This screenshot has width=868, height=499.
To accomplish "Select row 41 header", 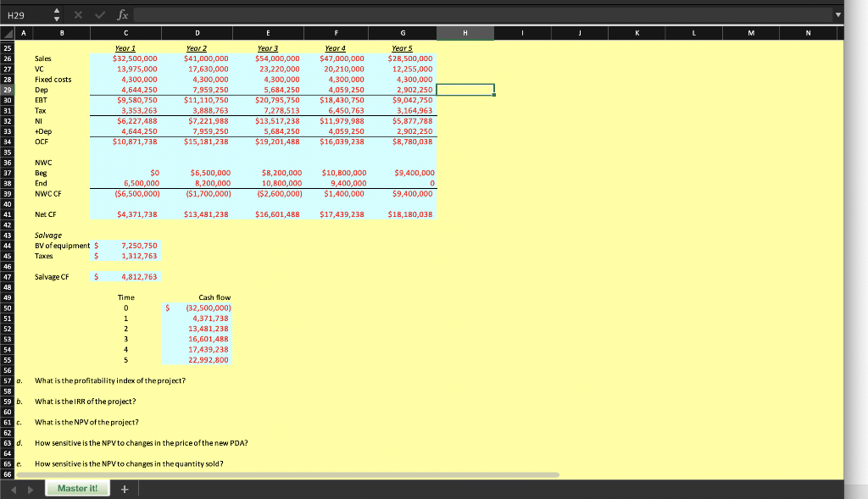I will [x=7, y=214].
